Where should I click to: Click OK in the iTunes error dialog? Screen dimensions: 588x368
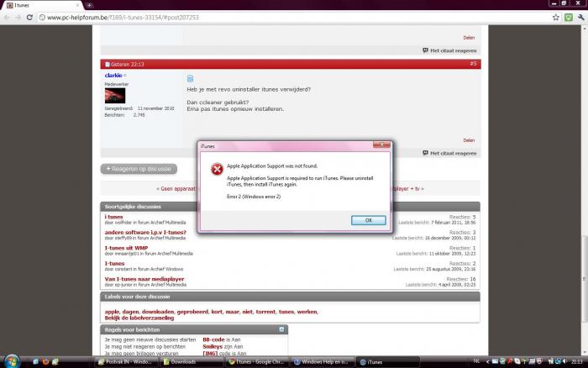368,220
